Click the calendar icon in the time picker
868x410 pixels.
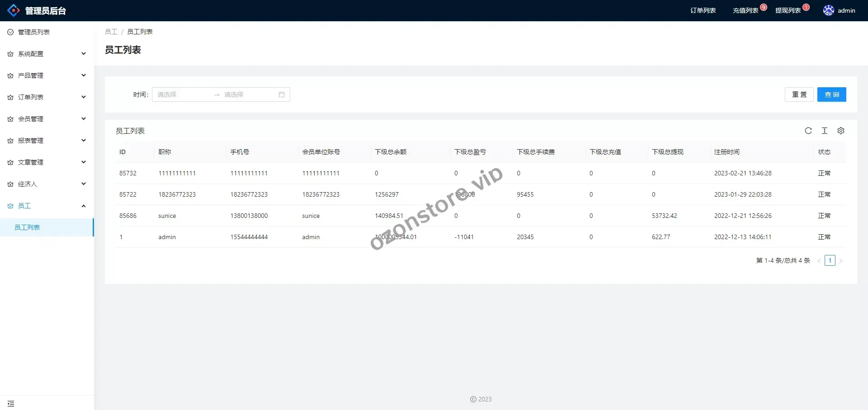coord(282,94)
